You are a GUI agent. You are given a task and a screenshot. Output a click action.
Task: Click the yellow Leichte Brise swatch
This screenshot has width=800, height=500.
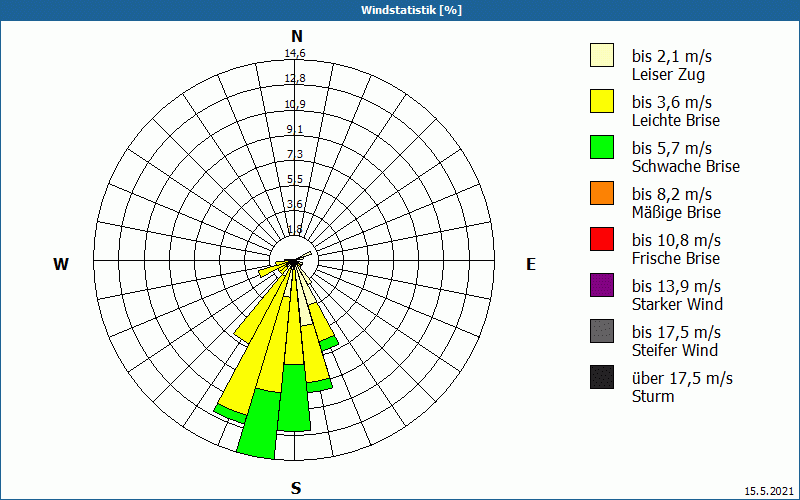click(602, 101)
